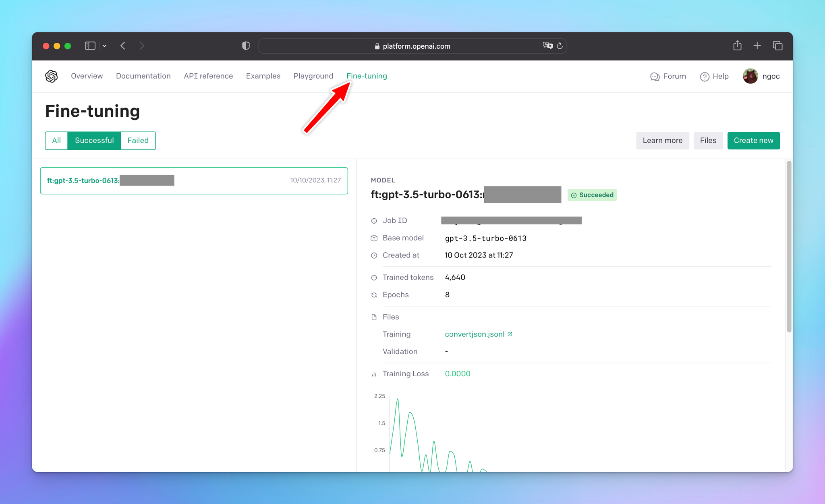Select the Fine-tuning nav item
This screenshot has height=504, width=825.
367,76
